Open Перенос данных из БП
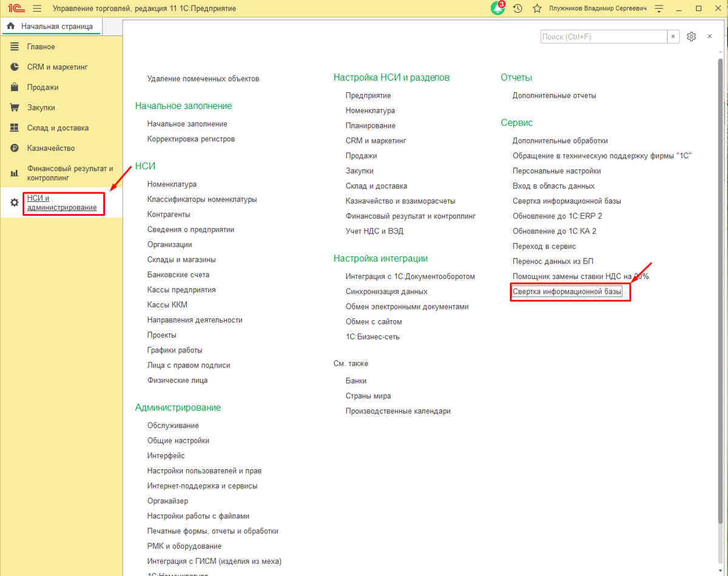 point(553,261)
